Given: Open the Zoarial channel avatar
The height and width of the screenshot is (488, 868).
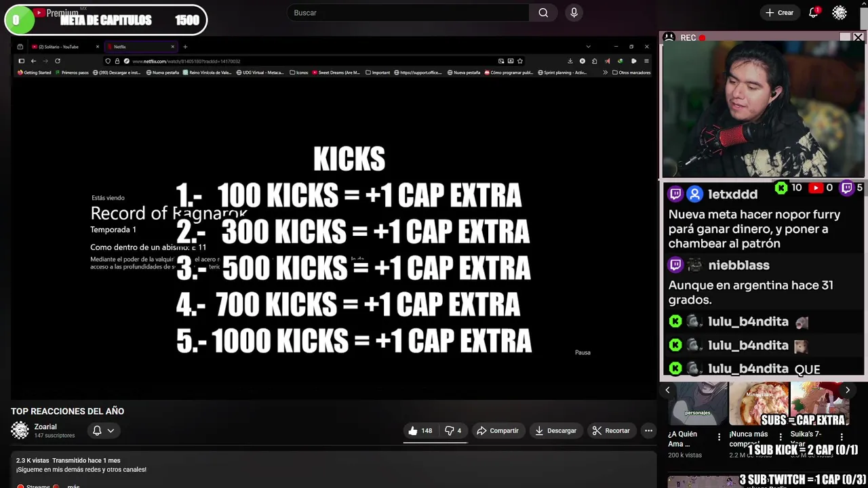Looking at the screenshot, I should click(20, 430).
